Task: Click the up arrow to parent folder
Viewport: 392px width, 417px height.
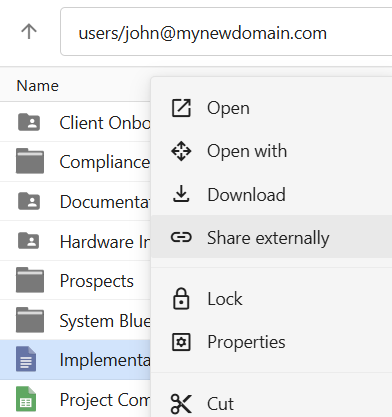Action: tap(29, 32)
